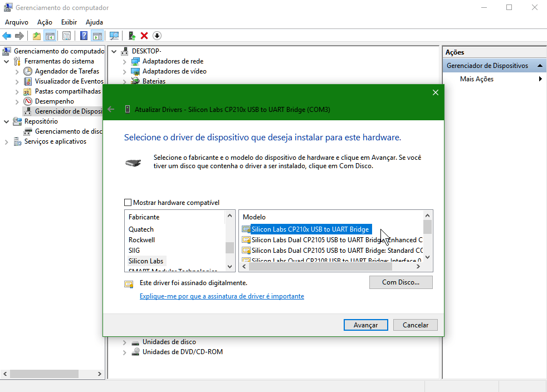The width and height of the screenshot is (547, 392).
Task: Expand the Serviços e aplicativos node
Action: point(6,142)
